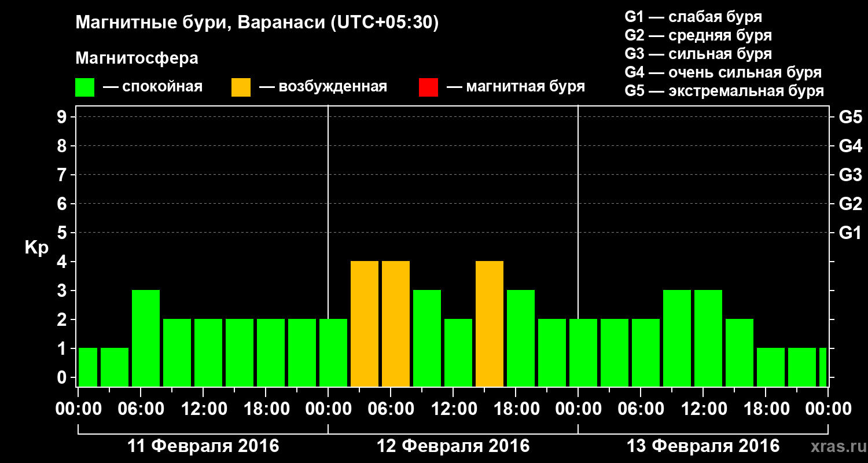868x463 pixels.
Task: Click the '11 Февраля 2016' date label
Action: pyautogui.click(x=203, y=446)
